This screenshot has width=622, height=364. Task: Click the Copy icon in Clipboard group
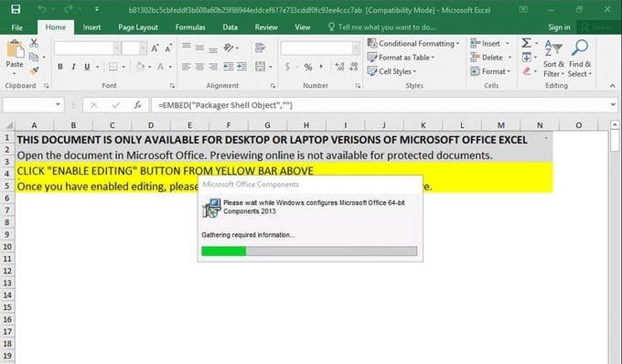34,57
